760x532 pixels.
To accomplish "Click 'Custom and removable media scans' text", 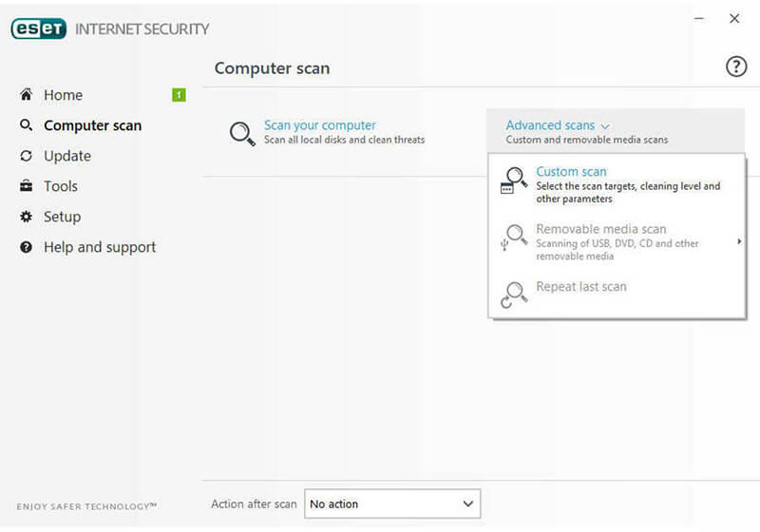I will [586, 140].
